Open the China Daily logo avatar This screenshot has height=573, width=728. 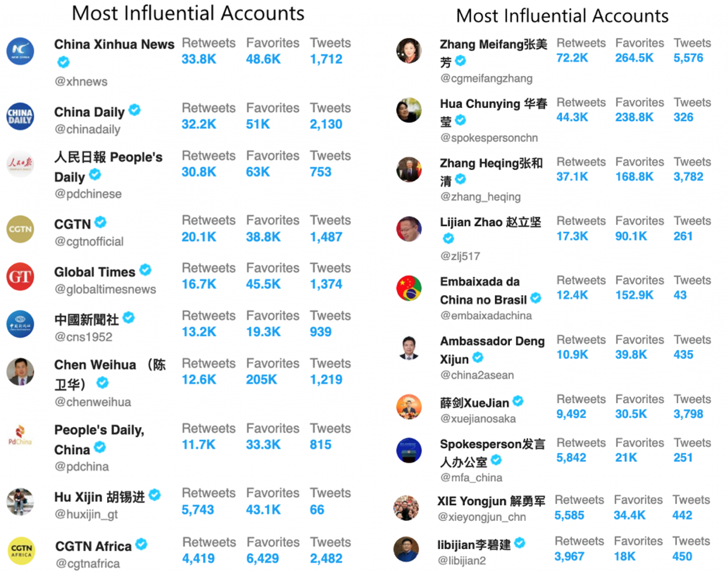click(x=20, y=116)
